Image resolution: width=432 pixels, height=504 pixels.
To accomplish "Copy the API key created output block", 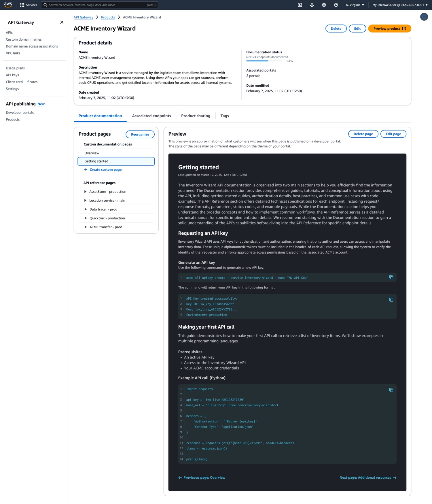I will point(391,300).
